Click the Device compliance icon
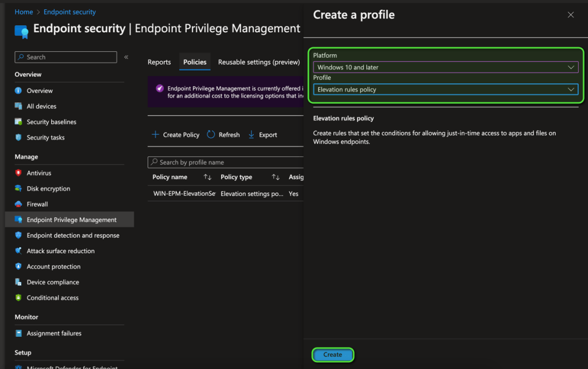Screen dimensions: 588x369 pyautogui.click(x=18, y=282)
